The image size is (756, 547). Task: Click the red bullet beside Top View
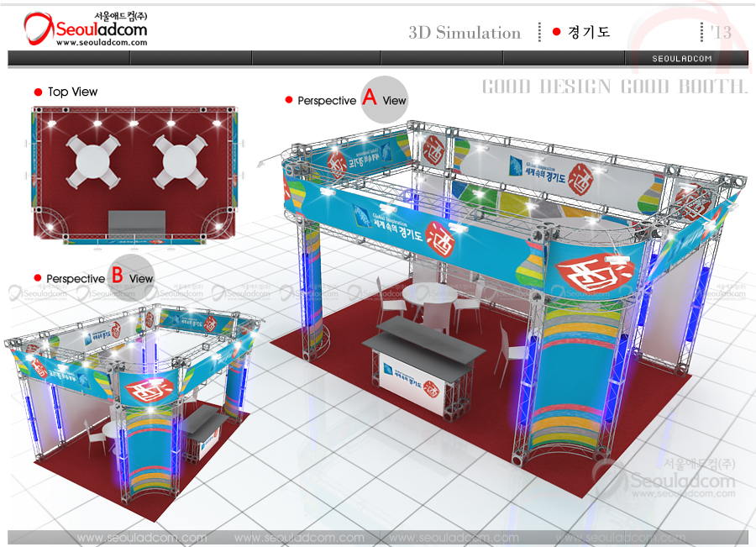tap(38, 92)
